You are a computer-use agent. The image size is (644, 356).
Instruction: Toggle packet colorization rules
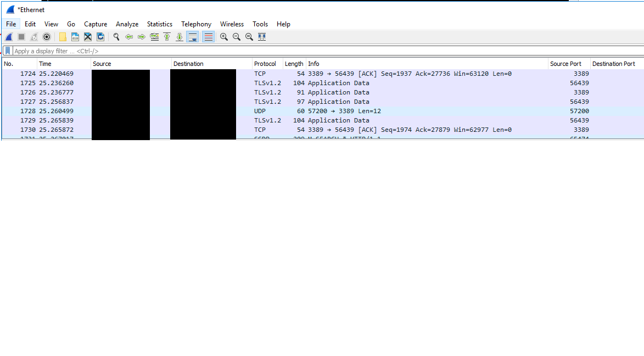click(208, 37)
